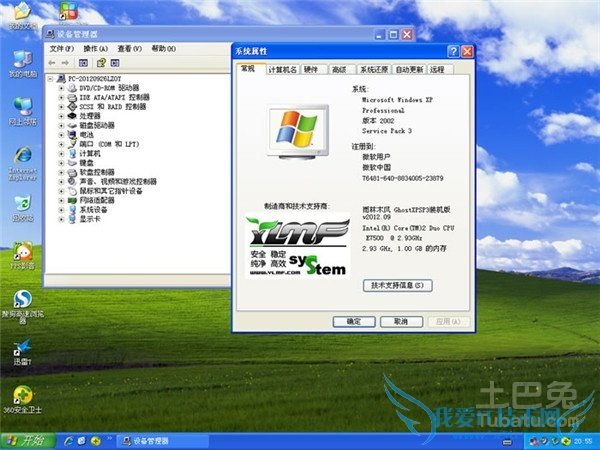Screen dimensions: 600x450
Task: Select the 磁盘驱动器 disk drive icon
Action: click(x=72, y=126)
